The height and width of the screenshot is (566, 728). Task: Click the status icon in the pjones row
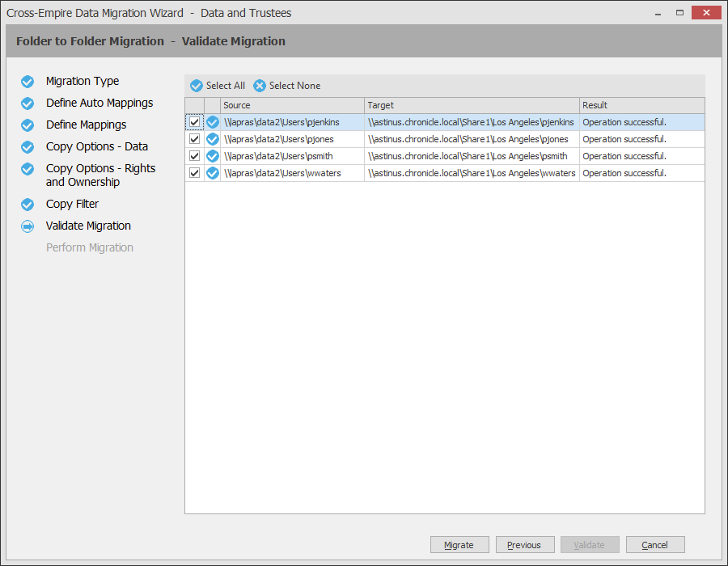click(213, 139)
